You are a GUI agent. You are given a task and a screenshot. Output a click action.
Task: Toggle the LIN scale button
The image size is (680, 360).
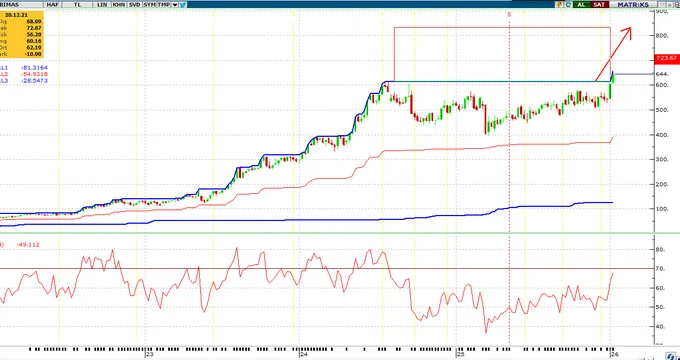[102, 4]
